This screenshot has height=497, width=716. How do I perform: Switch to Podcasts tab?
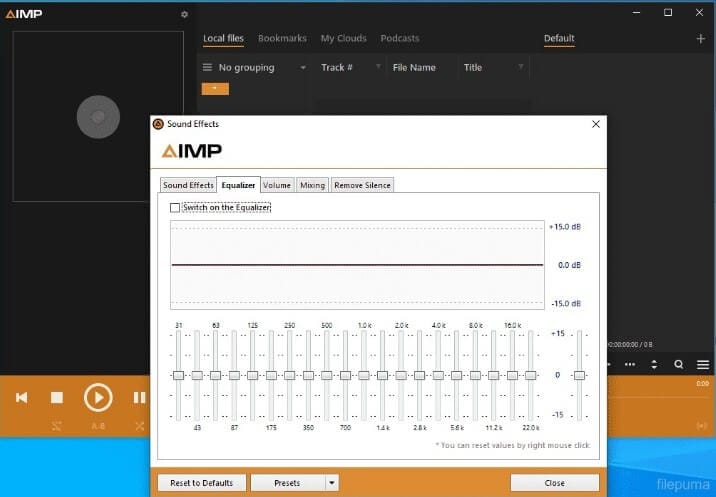pyautogui.click(x=400, y=38)
